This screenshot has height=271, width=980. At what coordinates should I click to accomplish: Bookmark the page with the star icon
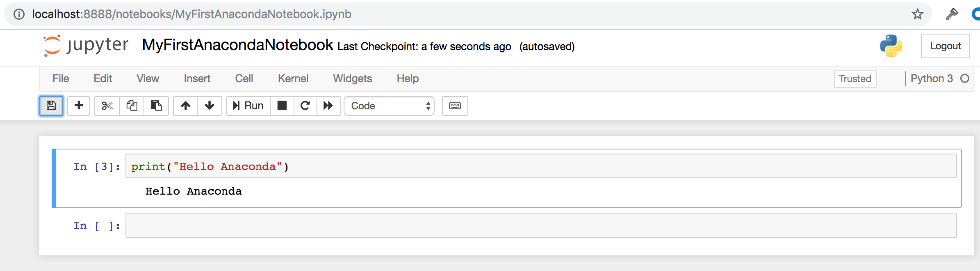click(917, 14)
